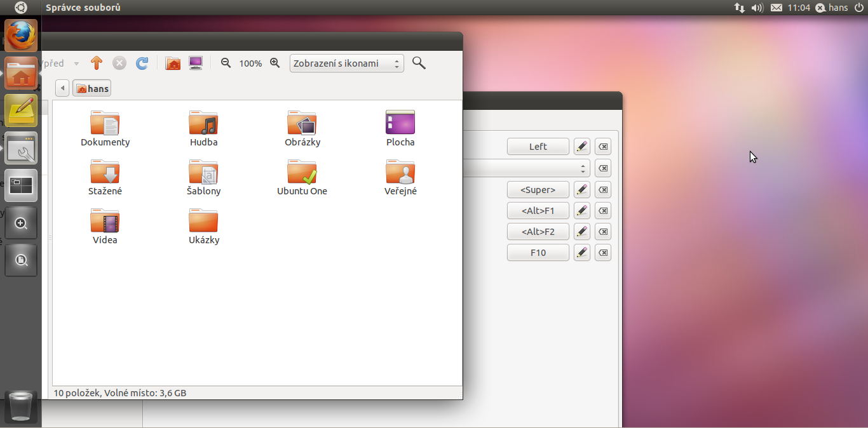
Task: Open Computer location from toolbar
Action: pyautogui.click(x=196, y=63)
